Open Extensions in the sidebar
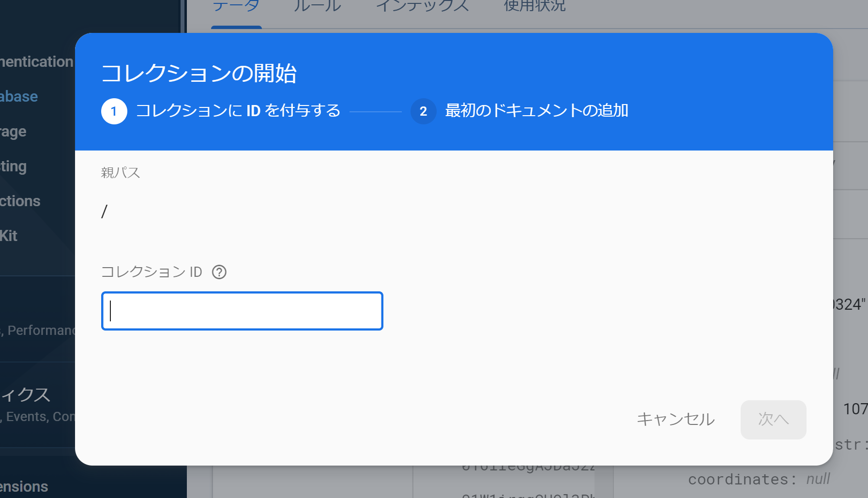The height and width of the screenshot is (498, 868). 24,486
